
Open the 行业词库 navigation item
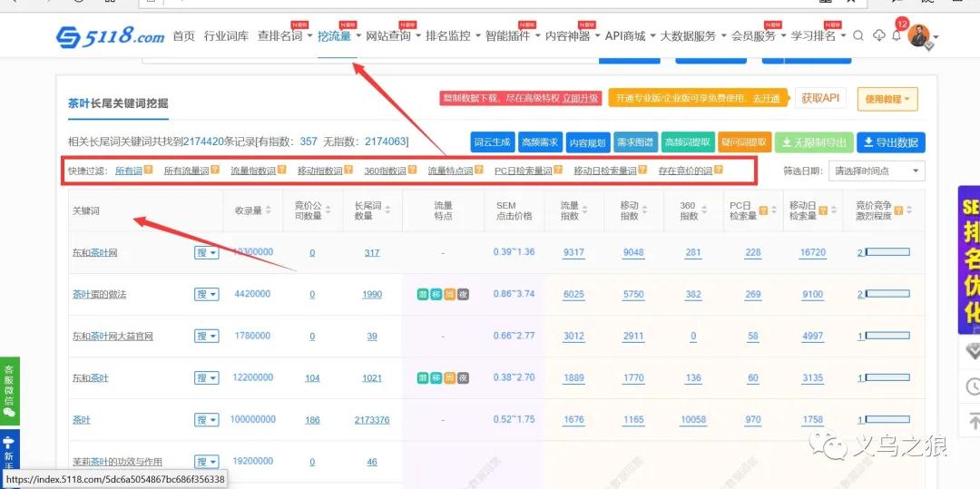(x=226, y=36)
